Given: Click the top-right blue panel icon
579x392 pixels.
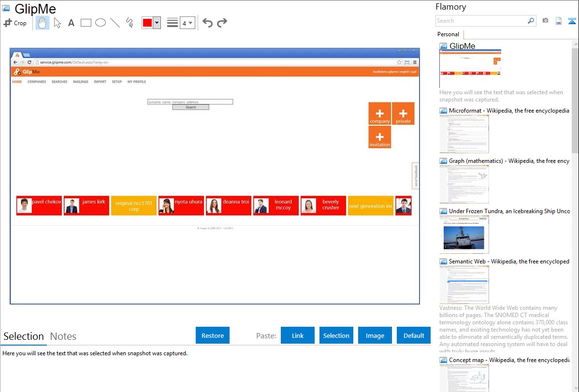Looking at the screenshot, I should pos(572,21).
